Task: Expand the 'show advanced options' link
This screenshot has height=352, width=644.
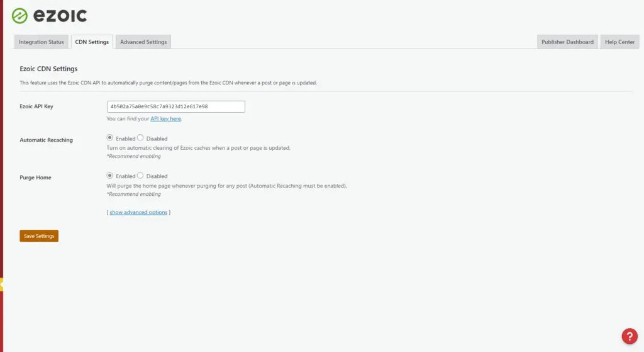Action: tap(138, 212)
